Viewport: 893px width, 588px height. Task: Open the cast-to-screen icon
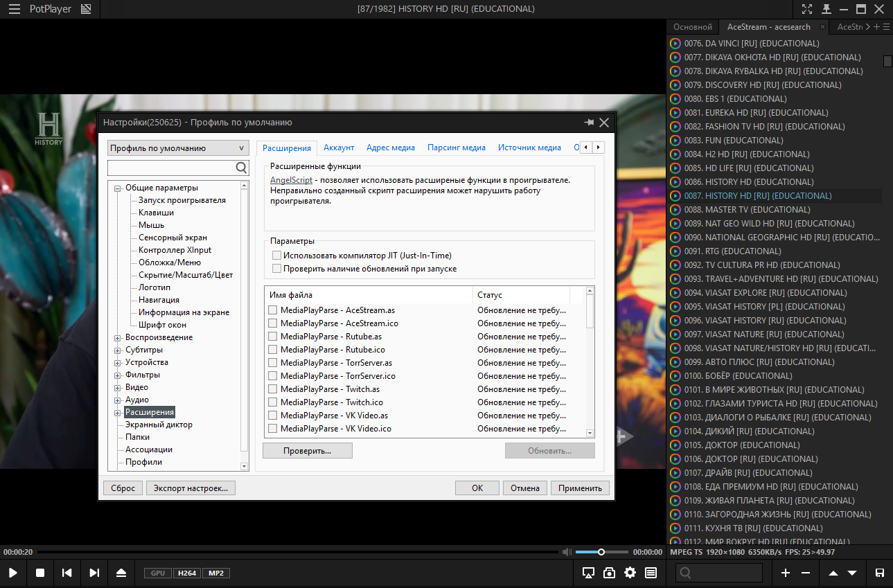click(589, 573)
